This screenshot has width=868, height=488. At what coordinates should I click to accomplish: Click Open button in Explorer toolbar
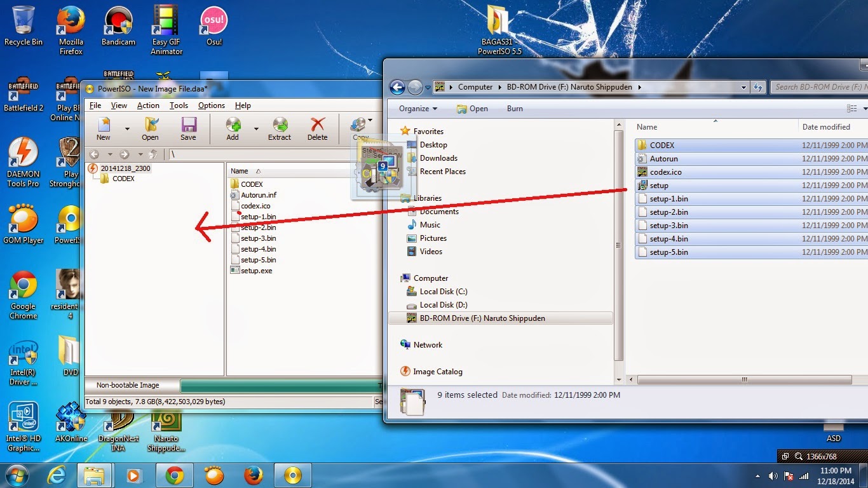pyautogui.click(x=472, y=109)
